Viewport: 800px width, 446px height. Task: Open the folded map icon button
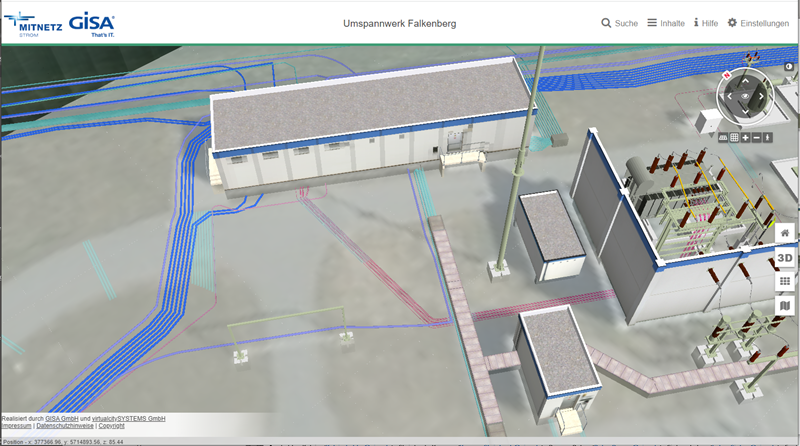click(785, 306)
